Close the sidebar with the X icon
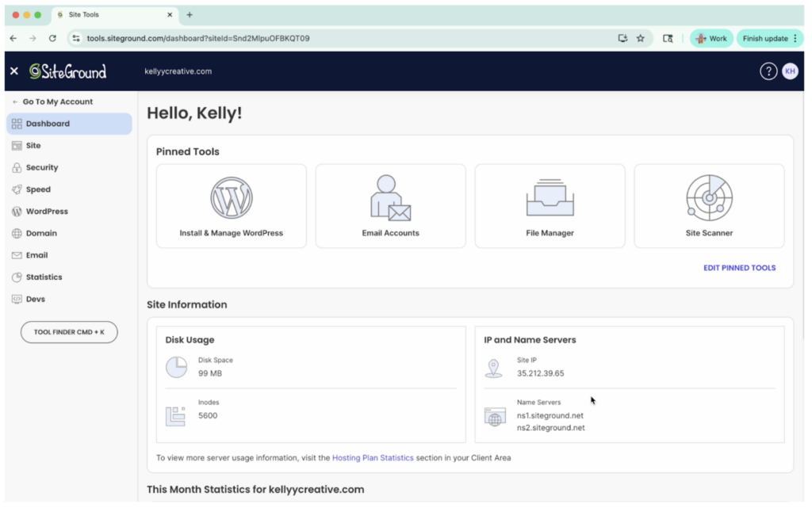 pyautogui.click(x=14, y=71)
